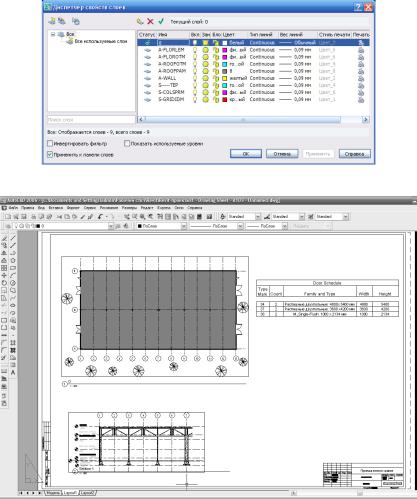Open first Standard text style dropdown
The height and width of the screenshot is (499, 417).
tap(258, 217)
